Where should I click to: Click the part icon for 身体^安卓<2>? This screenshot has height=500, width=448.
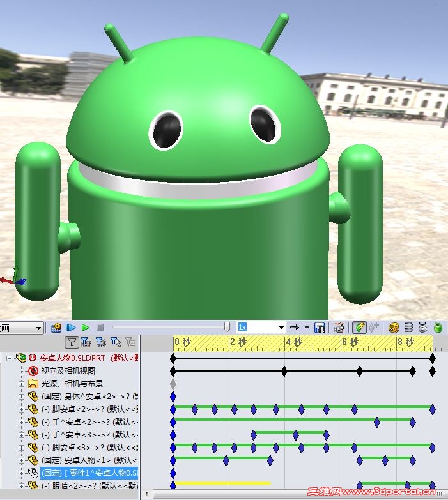[x=33, y=397]
